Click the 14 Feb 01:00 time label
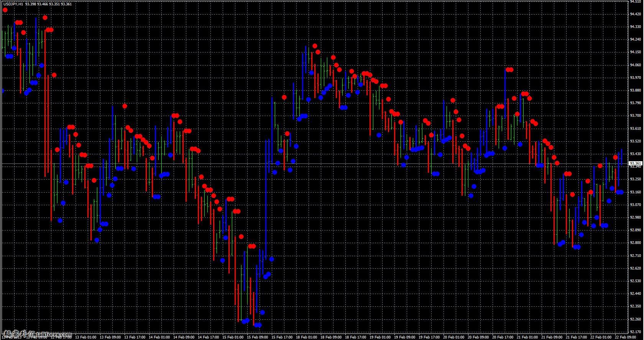 (159, 337)
